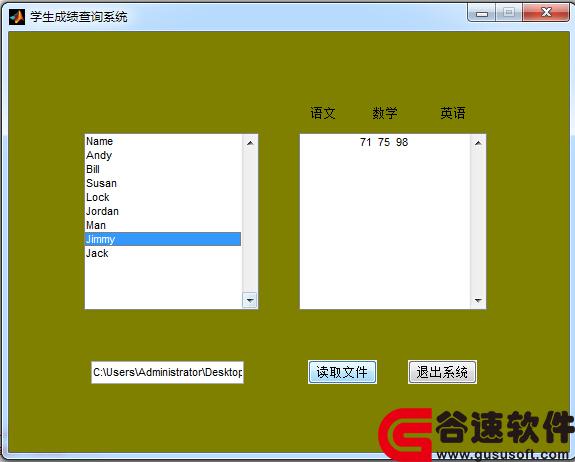575x462 pixels.
Task: Click the score row 71 75 98
Action: (x=384, y=142)
